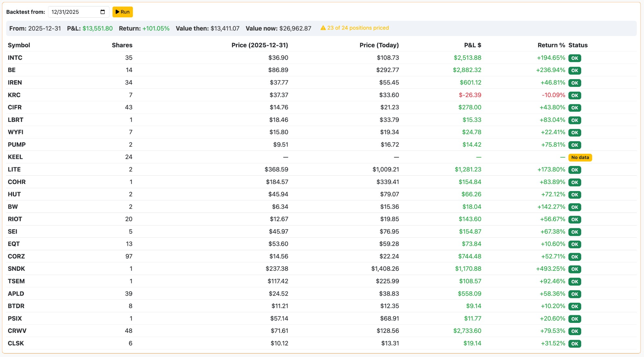This screenshot has height=357, width=644.
Task: Click the OK status badge for BTDR
Action: coord(575,307)
